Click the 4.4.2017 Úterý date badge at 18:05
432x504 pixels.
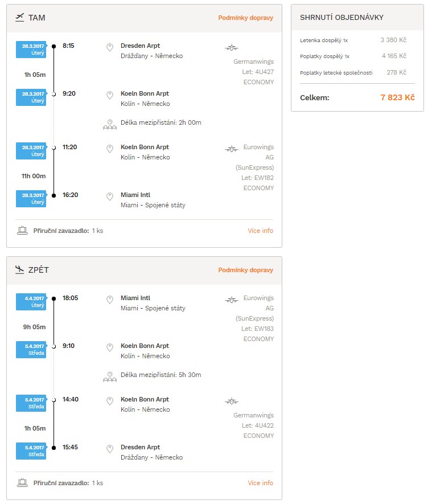(x=31, y=302)
